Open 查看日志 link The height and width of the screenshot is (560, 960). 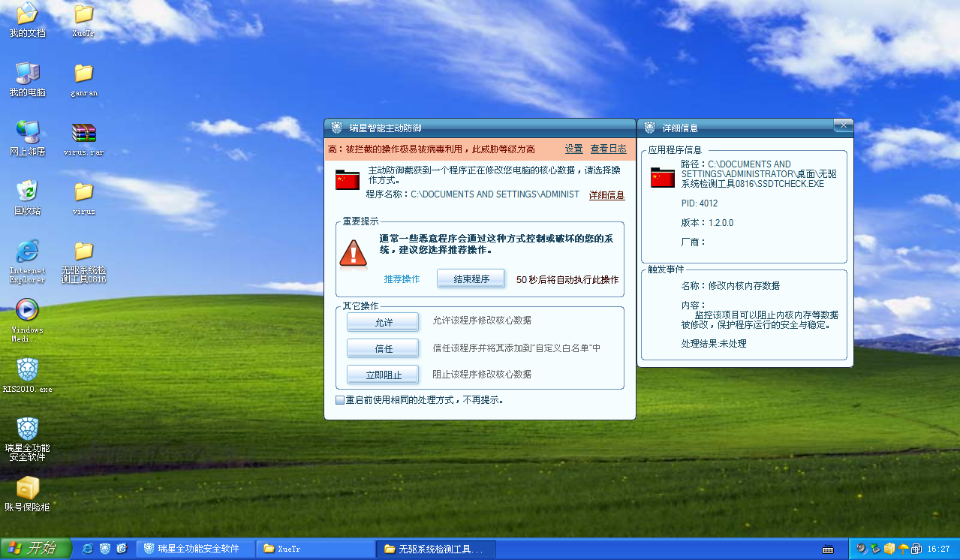click(609, 149)
